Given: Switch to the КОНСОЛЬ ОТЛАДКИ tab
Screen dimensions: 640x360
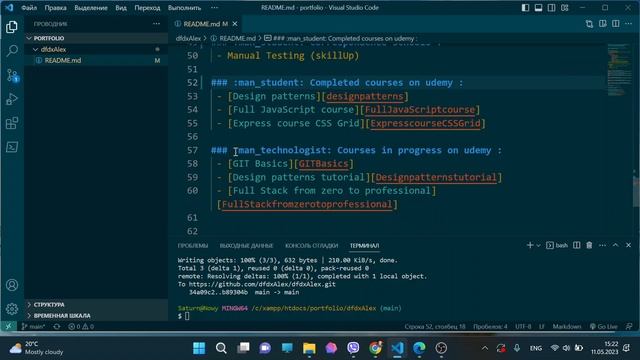Looking at the screenshot, I should click(311, 245).
